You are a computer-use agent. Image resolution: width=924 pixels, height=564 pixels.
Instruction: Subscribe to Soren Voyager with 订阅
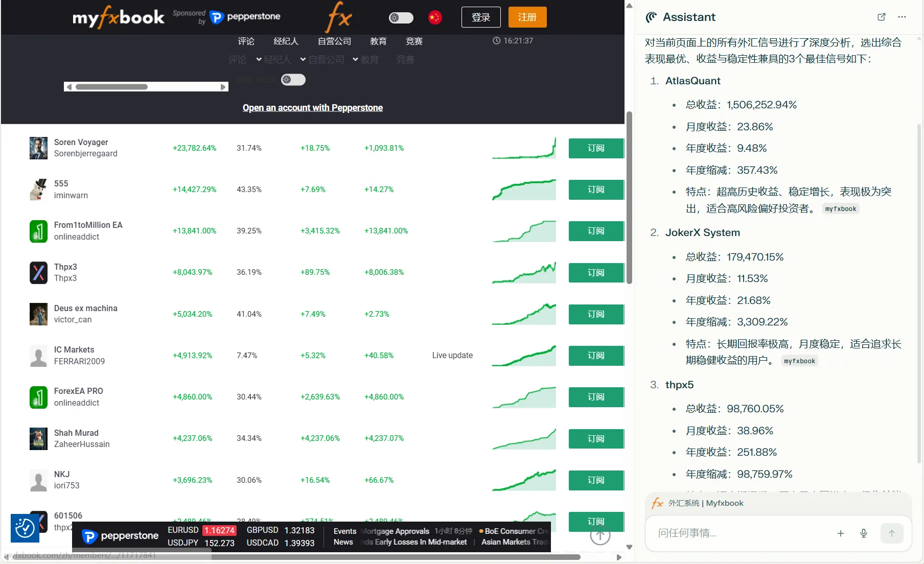point(596,148)
